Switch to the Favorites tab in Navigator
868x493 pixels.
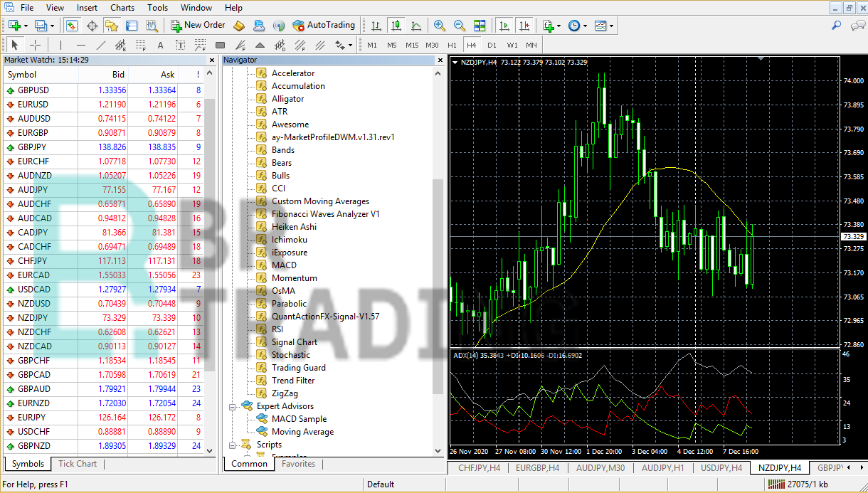[x=298, y=464]
